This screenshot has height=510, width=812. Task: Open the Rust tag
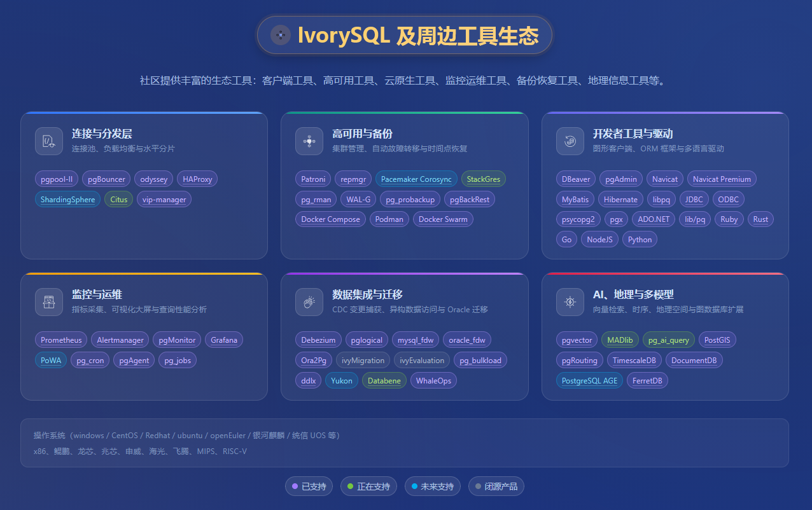pyautogui.click(x=760, y=219)
